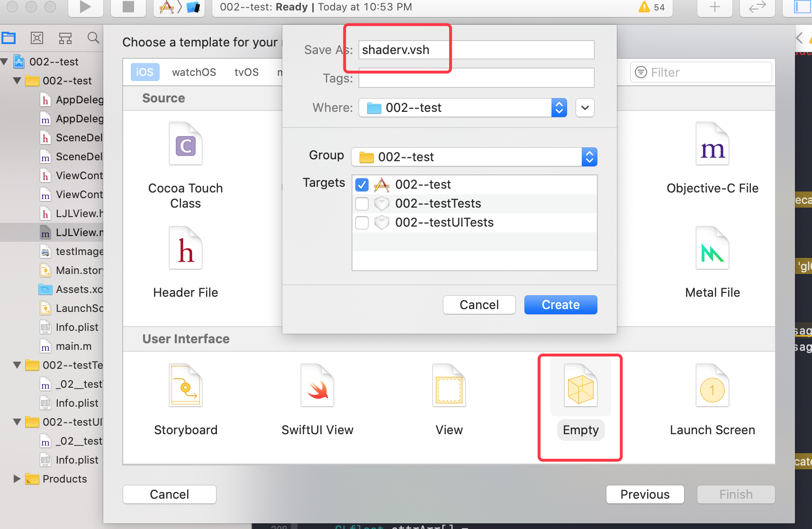The width and height of the screenshot is (812, 529).
Task: Collapse the 002--test project root
Action: coord(4,62)
